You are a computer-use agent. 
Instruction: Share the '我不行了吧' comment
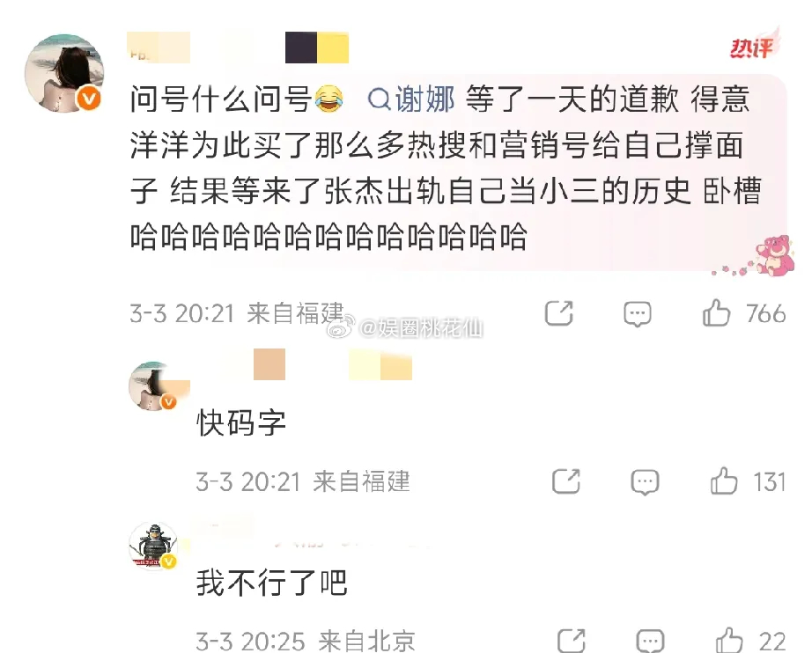pyautogui.click(x=572, y=641)
